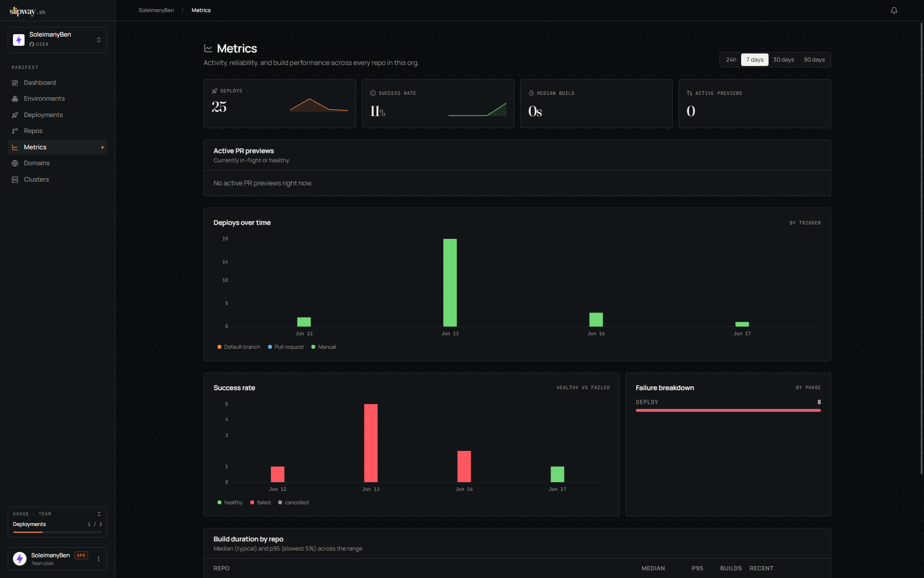Toggle Manual legend series

323,347
